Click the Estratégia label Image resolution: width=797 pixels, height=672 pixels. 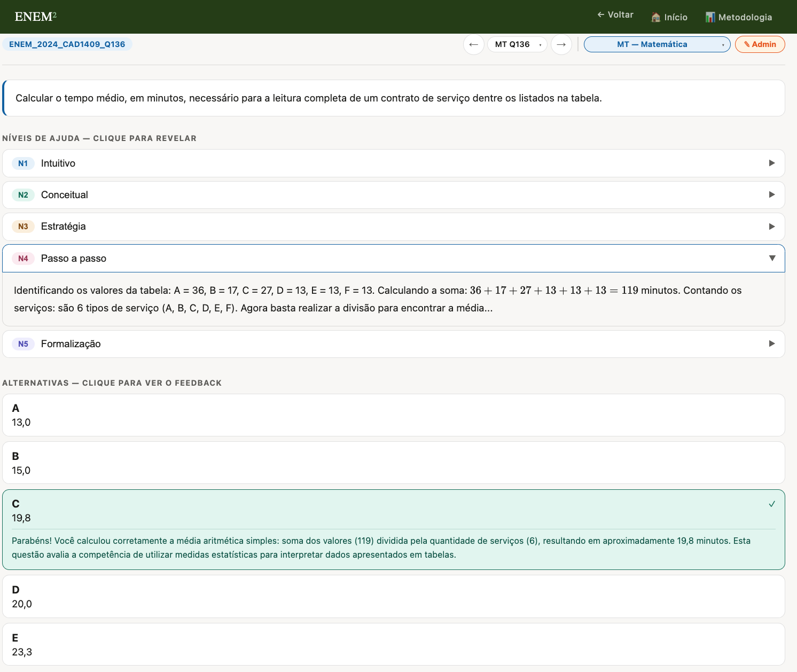tap(64, 226)
